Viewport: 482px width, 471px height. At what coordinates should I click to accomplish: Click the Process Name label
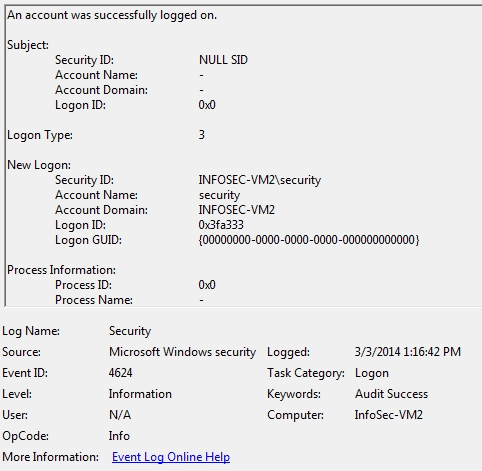94,300
